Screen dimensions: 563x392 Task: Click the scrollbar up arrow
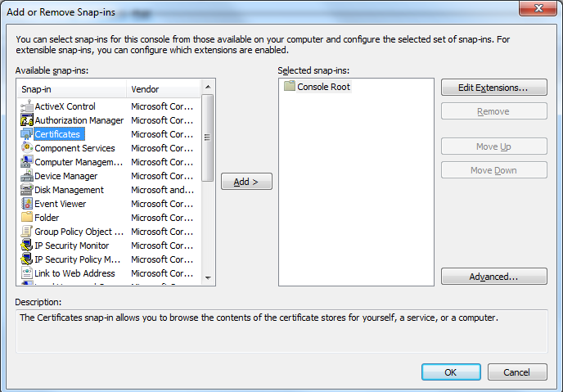208,87
